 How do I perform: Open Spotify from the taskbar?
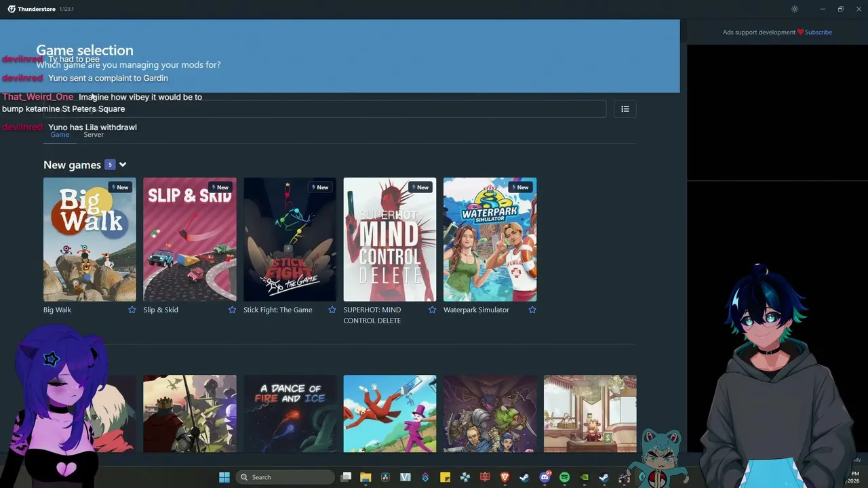564,477
